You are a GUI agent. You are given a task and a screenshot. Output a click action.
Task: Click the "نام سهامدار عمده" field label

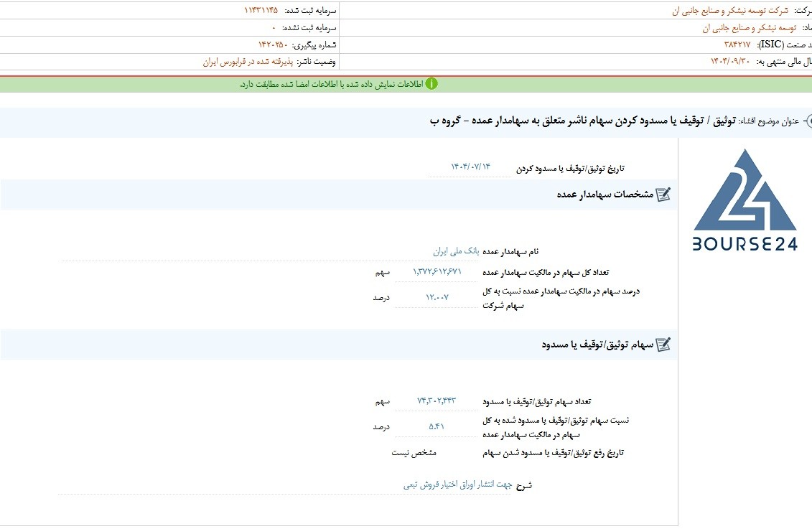[x=510, y=251]
